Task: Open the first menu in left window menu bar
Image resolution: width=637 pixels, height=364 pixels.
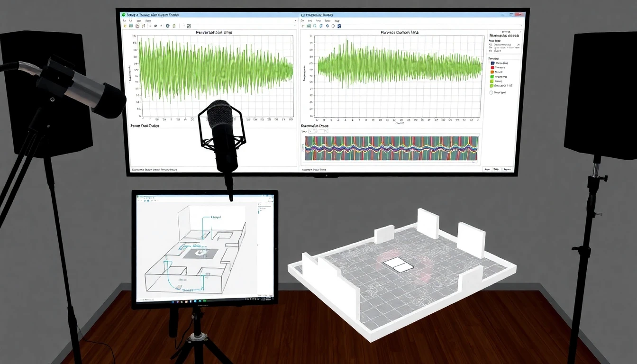Action: tap(125, 21)
